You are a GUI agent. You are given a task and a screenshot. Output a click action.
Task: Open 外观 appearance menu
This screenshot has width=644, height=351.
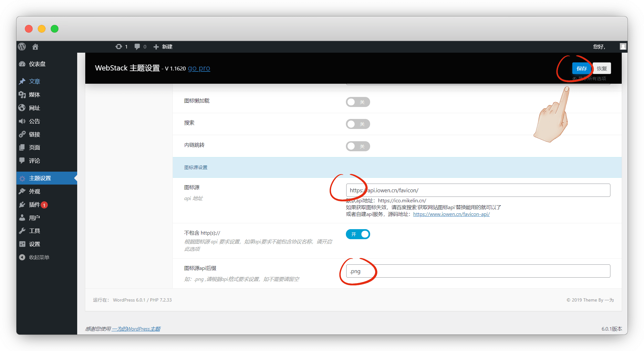pyautogui.click(x=34, y=191)
